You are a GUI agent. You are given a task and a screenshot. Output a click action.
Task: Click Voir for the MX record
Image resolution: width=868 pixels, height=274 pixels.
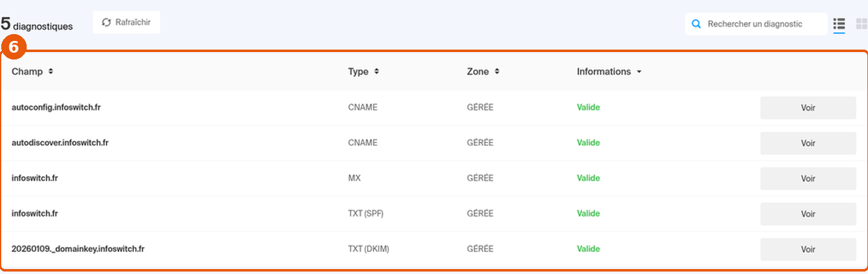click(x=808, y=179)
